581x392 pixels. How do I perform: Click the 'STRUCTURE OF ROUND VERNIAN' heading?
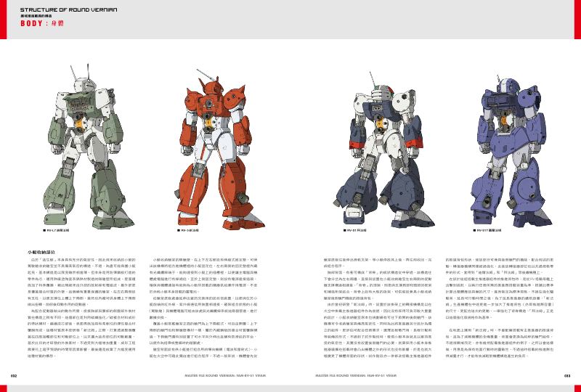tap(68, 9)
